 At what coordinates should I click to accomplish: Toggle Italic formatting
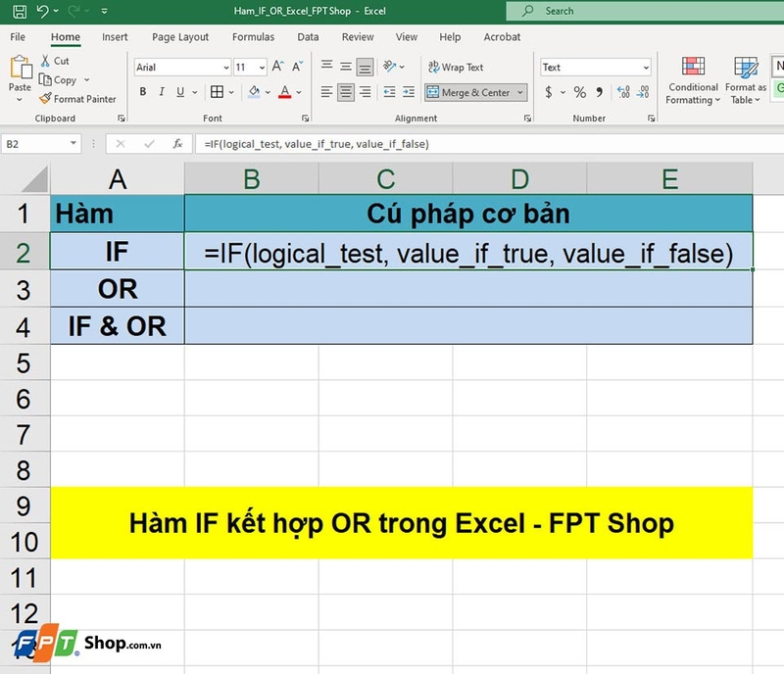[x=162, y=91]
